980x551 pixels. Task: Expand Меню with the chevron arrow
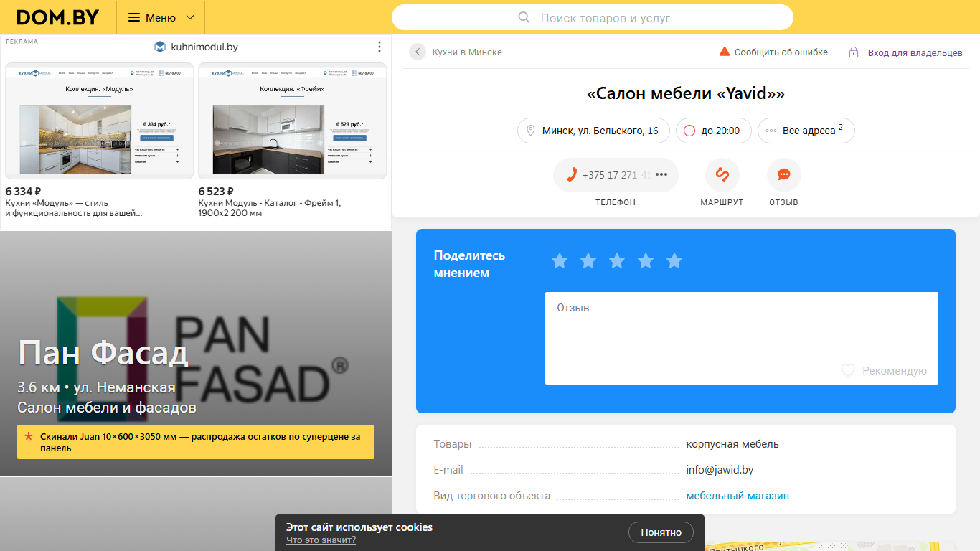pos(190,17)
